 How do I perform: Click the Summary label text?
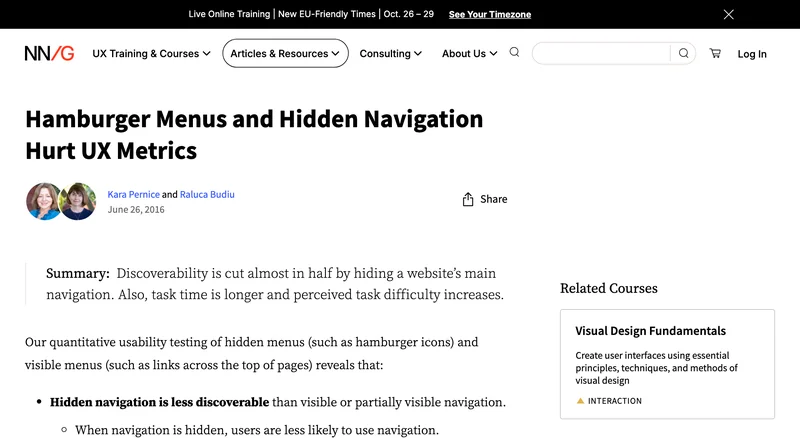pos(78,274)
